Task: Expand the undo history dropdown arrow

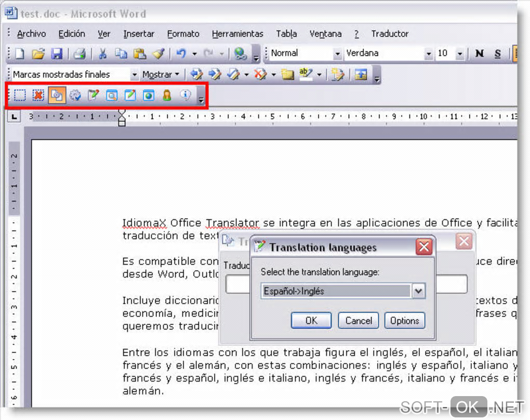Action: [x=194, y=54]
